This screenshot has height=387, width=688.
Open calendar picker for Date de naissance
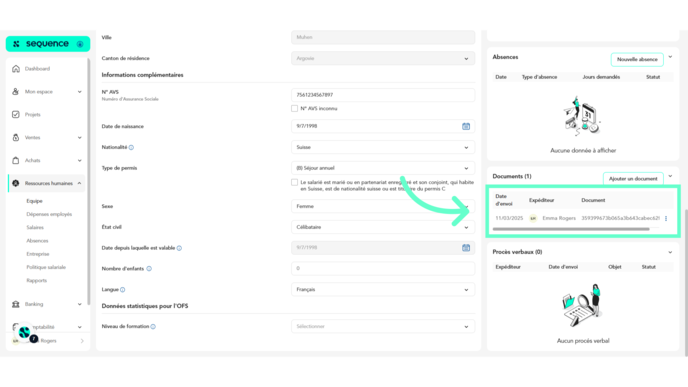(466, 126)
